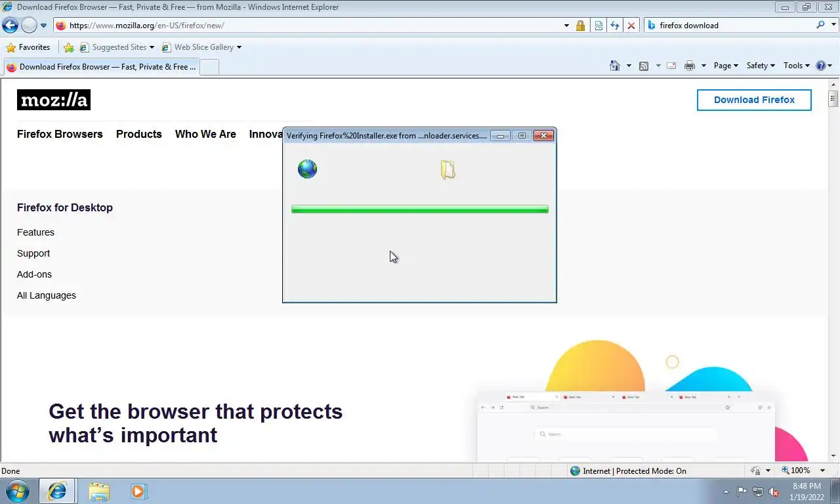Open the Help question mark menu
Screen dimensions: 840x504
[824, 66]
